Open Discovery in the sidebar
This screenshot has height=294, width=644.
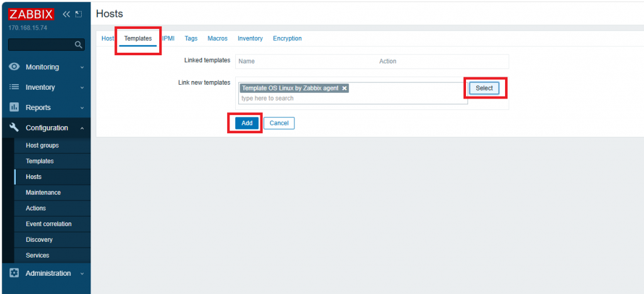click(x=53, y=239)
